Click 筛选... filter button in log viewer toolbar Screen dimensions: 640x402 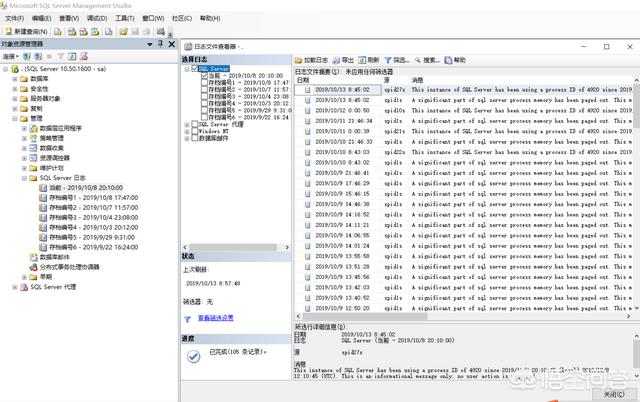pyautogui.click(x=397, y=60)
